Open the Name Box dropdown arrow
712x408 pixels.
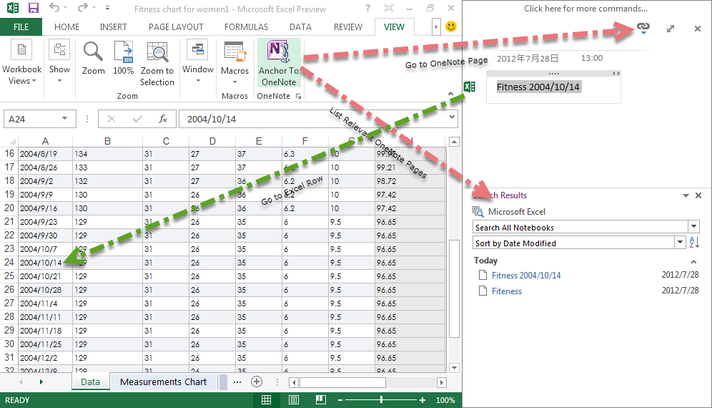click(x=65, y=118)
